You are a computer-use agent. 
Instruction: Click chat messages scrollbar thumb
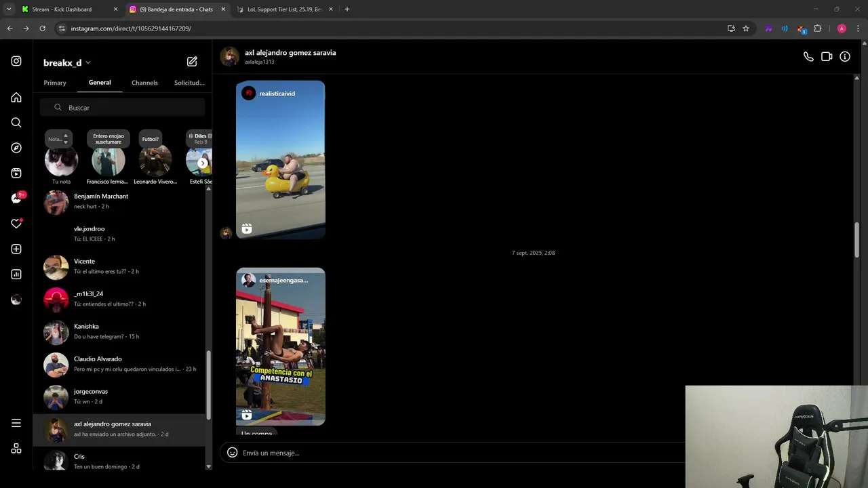click(856, 240)
